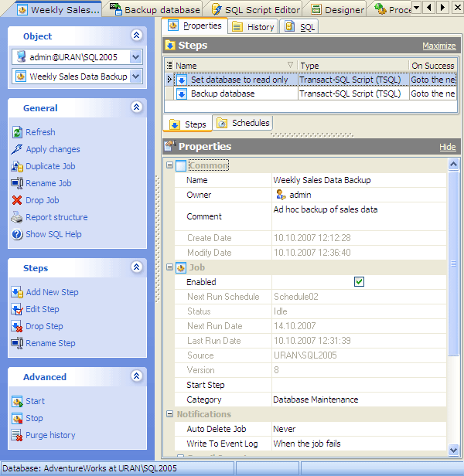Click the Duplicate Job icon
Viewport: 464px width, 476px height.
(18, 166)
